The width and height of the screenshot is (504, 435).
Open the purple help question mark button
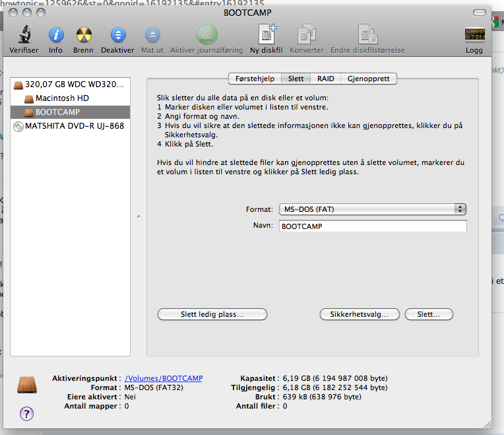click(26, 413)
